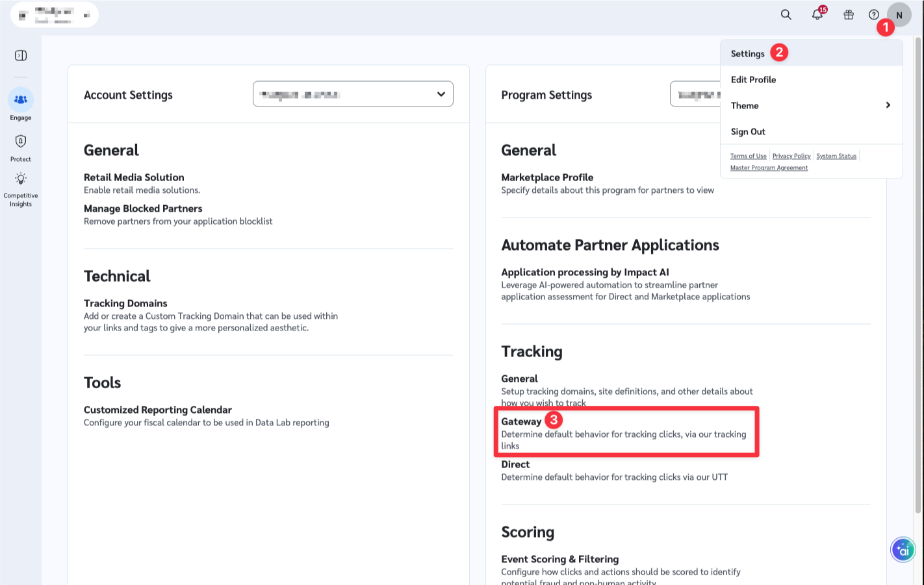Click the blurred brand logo at top left
Image resolution: width=924 pixels, height=585 pixels.
[55, 15]
